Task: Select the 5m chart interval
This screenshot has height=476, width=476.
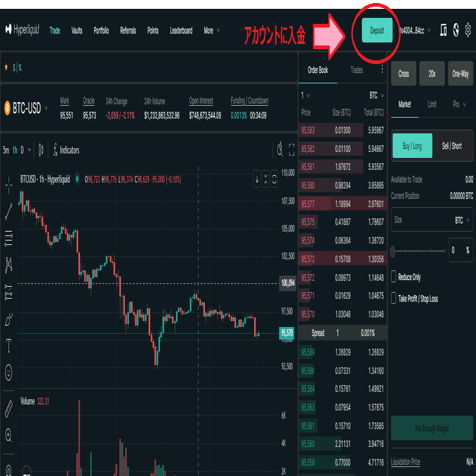Action: pyautogui.click(x=6, y=150)
